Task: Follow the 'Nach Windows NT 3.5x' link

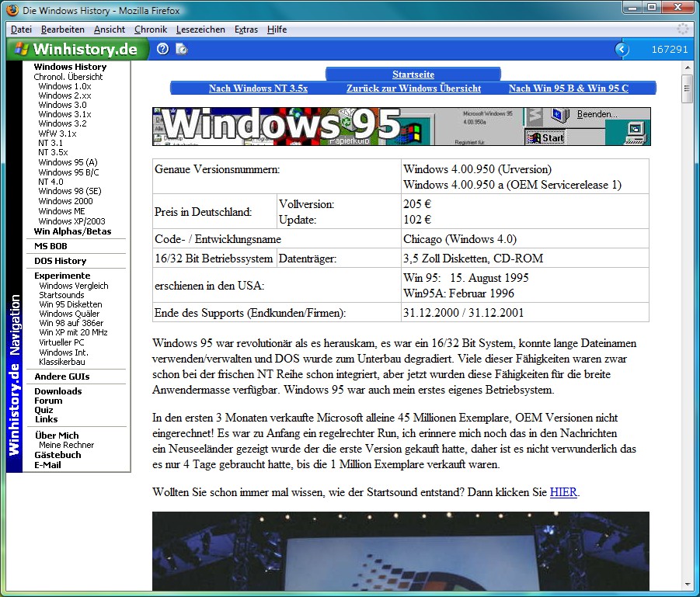Action: (x=258, y=89)
